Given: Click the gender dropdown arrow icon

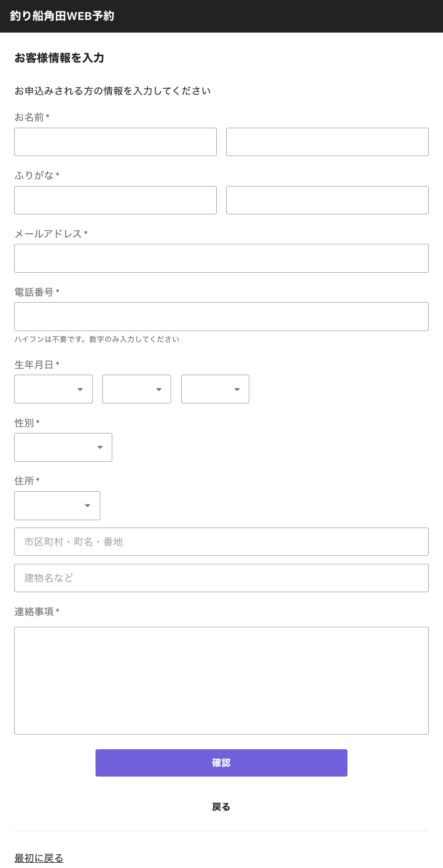Looking at the screenshot, I should pyautogui.click(x=100, y=448).
